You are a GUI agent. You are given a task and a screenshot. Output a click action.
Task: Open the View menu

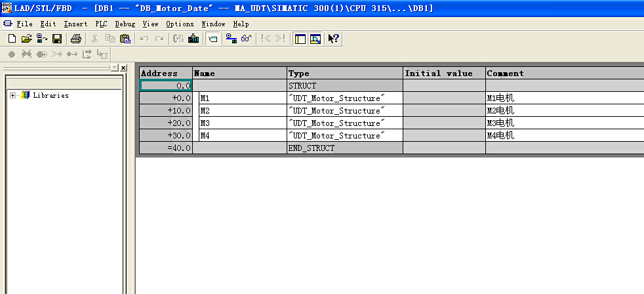[x=150, y=24]
